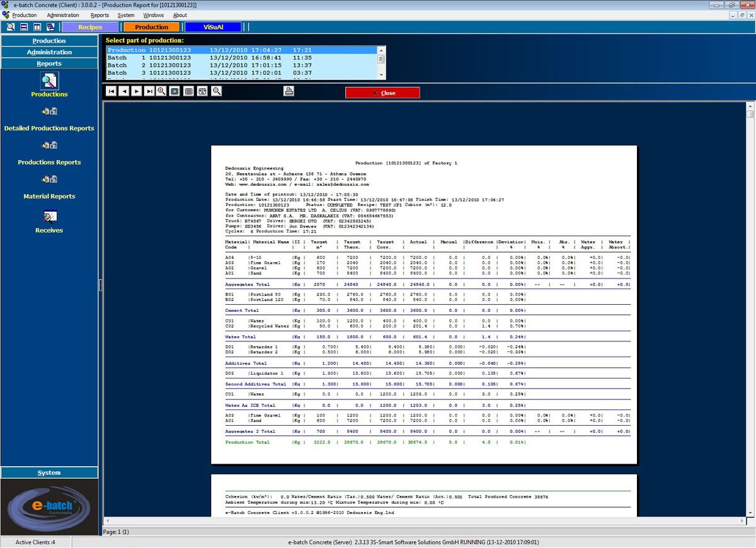Click the horizontal scrollbar below report preview
Image resolution: width=756 pixels, height=548 pixels.
(x=425, y=522)
